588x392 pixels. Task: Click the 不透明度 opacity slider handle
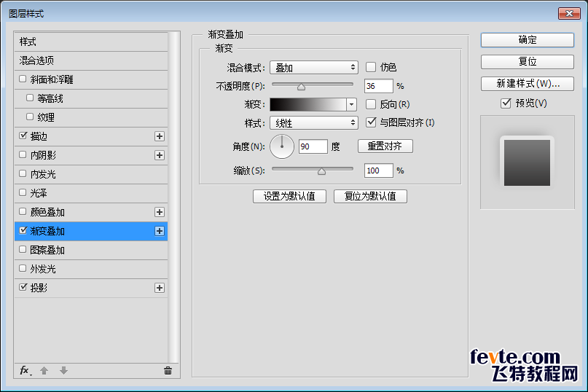[301, 87]
